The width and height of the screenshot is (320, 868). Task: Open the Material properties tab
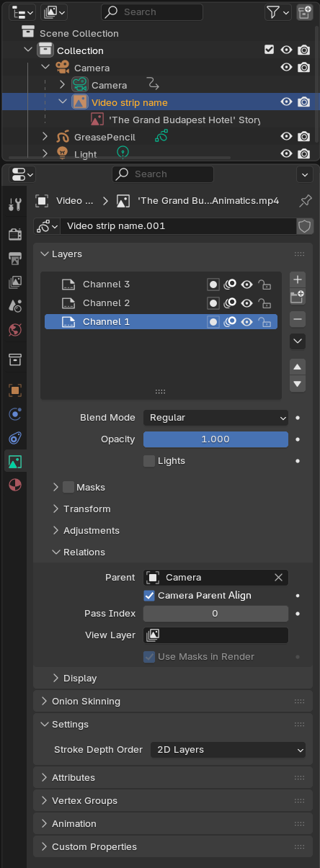point(15,485)
